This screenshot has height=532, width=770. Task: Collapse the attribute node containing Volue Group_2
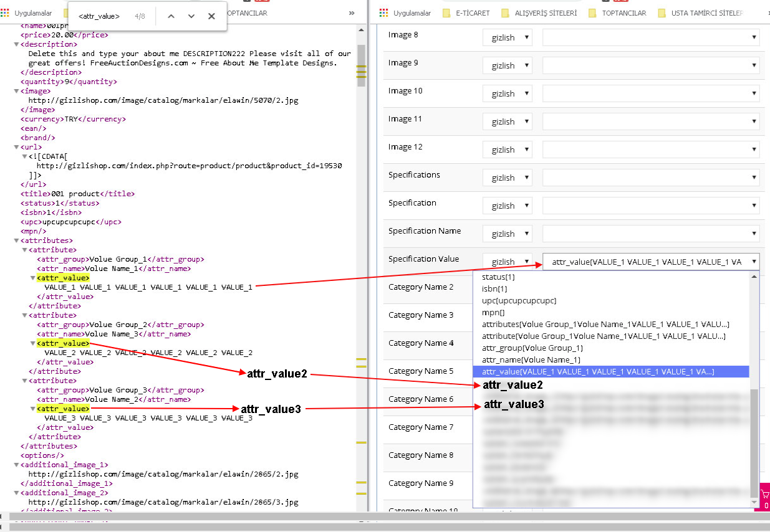click(x=24, y=315)
